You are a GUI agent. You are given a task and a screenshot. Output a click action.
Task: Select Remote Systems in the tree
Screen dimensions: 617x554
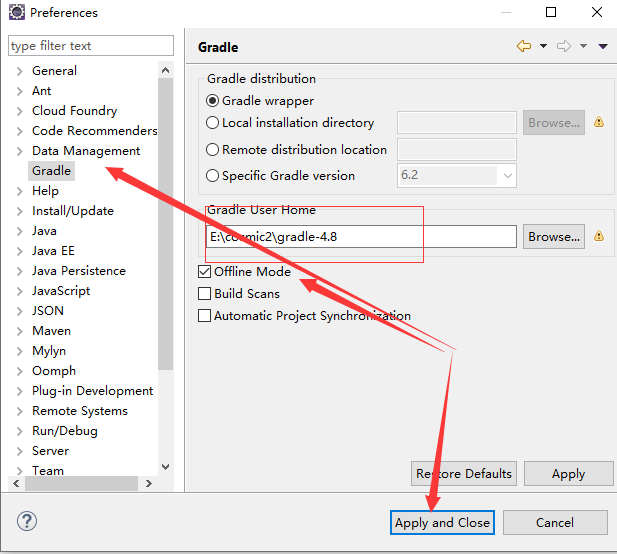click(80, 411)
